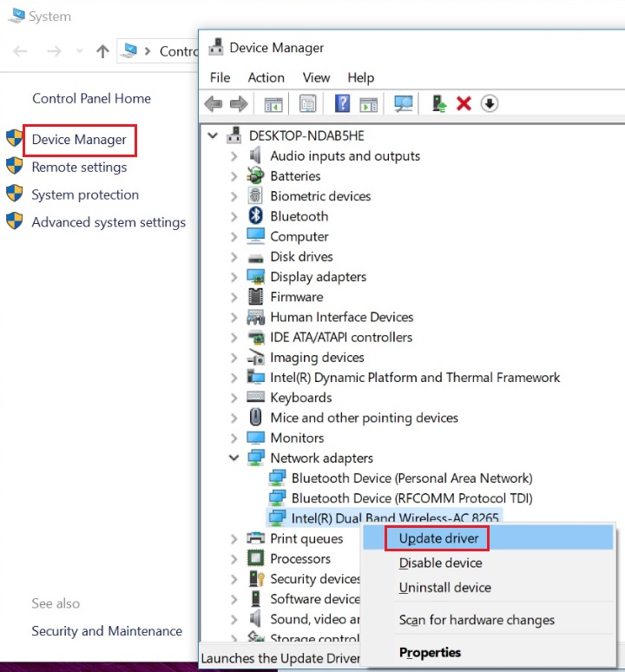Open the Action menu
This screenshot has width=625, height=672.
click(x=266, y=77)
